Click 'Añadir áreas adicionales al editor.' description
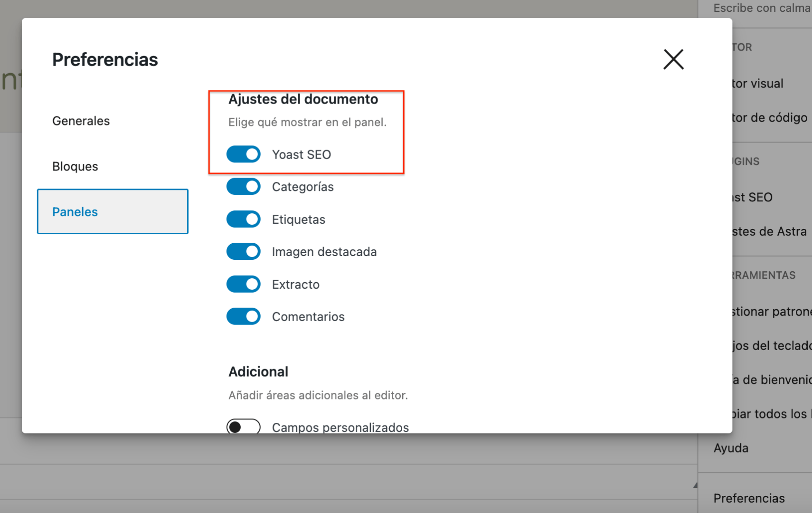Viewport: 812px width, 513px height. [318, 395]
